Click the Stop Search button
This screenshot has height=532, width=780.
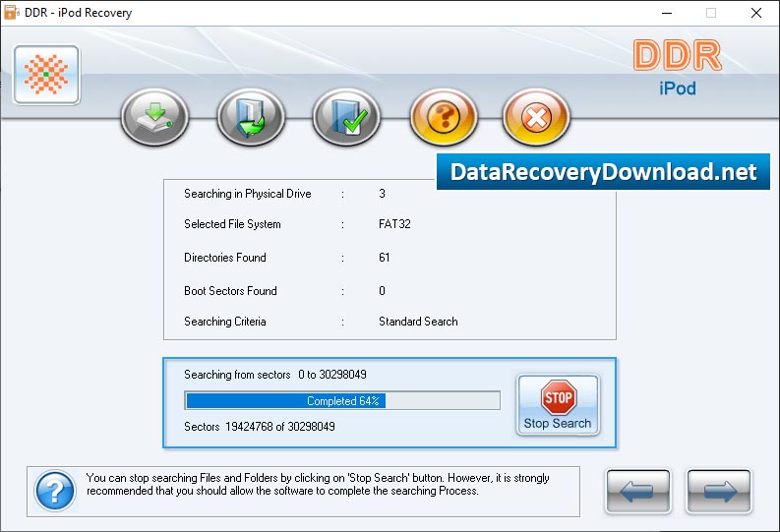pos(558,405)
